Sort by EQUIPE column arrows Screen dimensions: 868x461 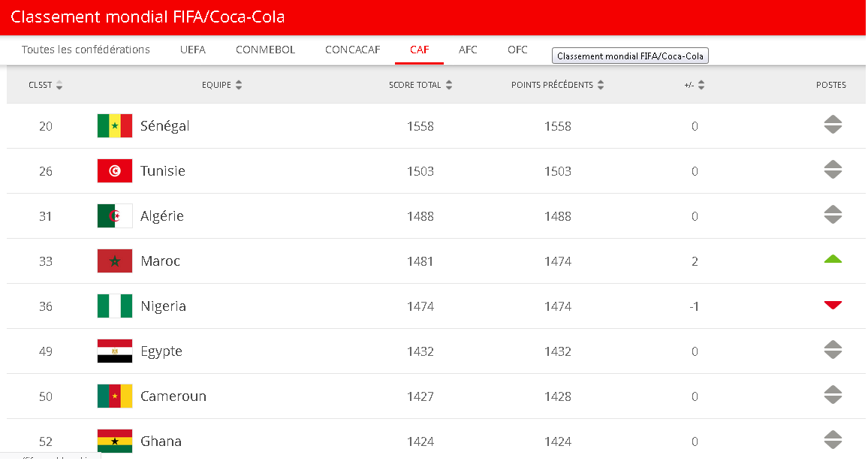click(239, 86)
